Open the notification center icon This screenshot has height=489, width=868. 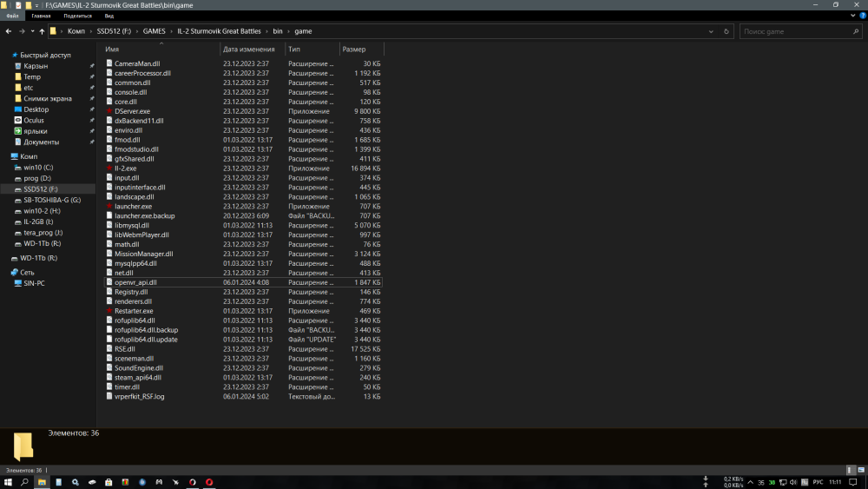(853, 482)
